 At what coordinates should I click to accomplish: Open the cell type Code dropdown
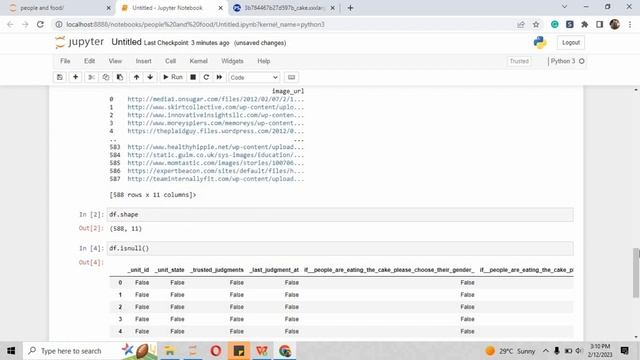(254, 78)
